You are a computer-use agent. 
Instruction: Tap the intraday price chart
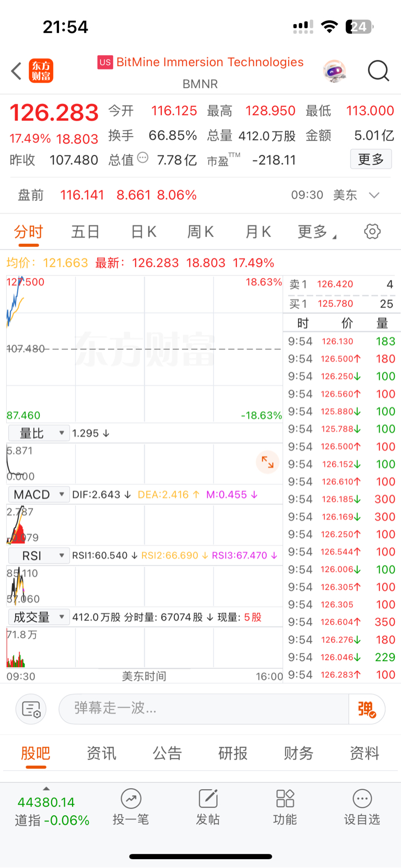click(144, 349)
